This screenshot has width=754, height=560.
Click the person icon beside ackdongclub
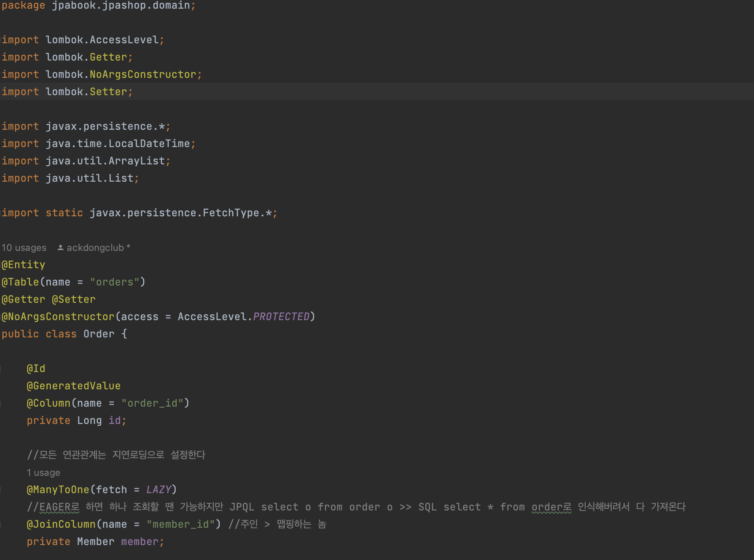pos(61,248)
